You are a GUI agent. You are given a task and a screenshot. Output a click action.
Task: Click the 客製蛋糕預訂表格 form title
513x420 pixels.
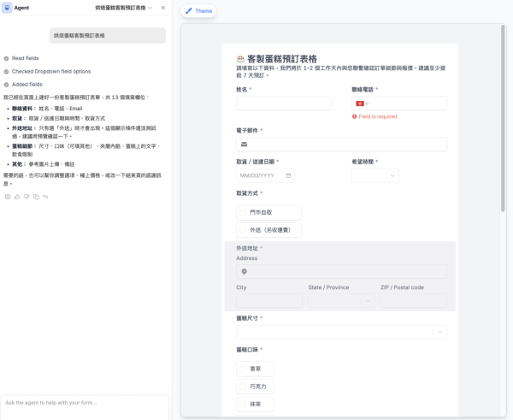point(282,59)
